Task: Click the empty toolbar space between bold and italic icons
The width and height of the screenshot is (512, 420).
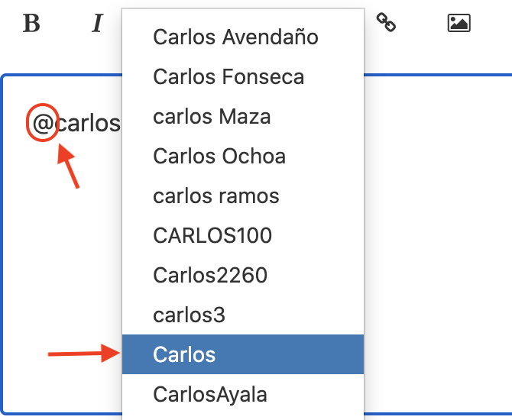Action: [x=65, y=23]
